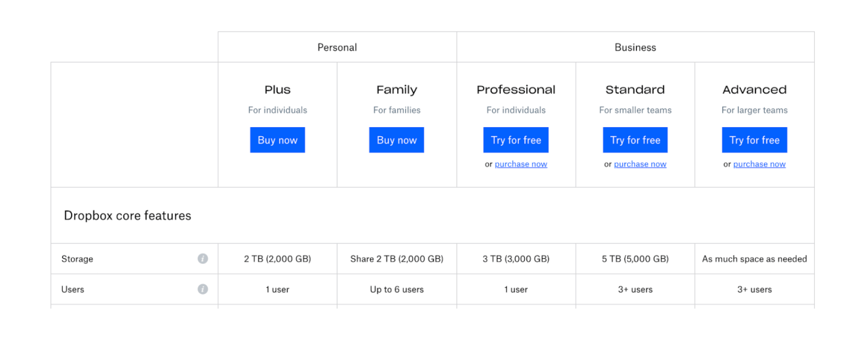Click Buy now under Plus plan
The width and height of the screenshot is (868, 338).
click(x=277, y=140)
